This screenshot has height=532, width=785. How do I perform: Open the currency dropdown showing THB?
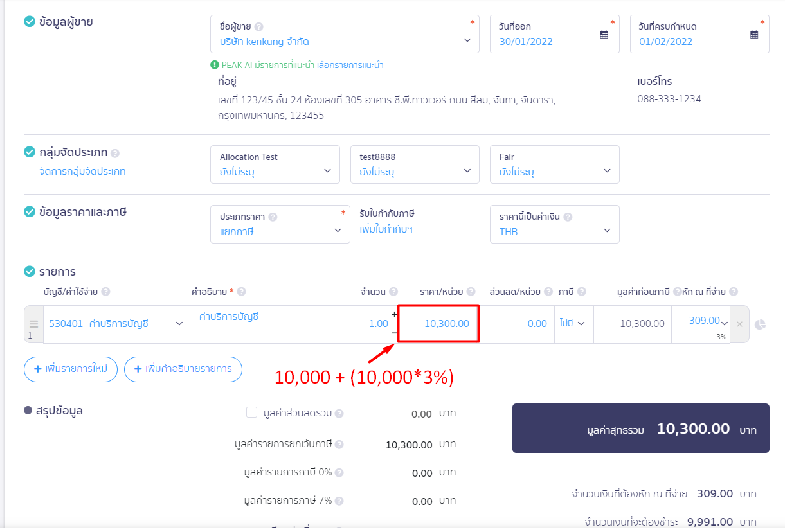555,224
